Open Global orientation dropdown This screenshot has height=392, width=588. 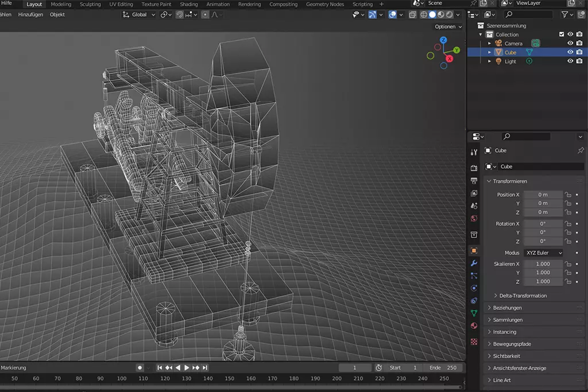coord(139,14)
